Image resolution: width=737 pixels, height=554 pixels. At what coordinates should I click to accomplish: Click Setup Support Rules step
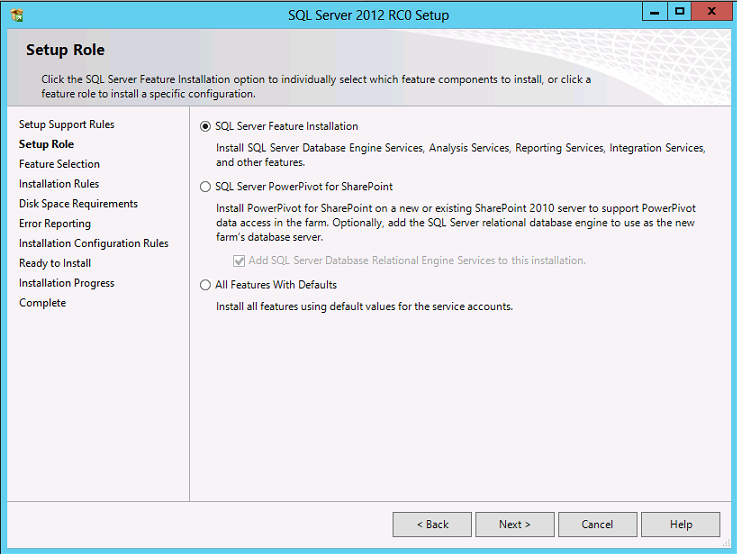[x=66, y=124]
